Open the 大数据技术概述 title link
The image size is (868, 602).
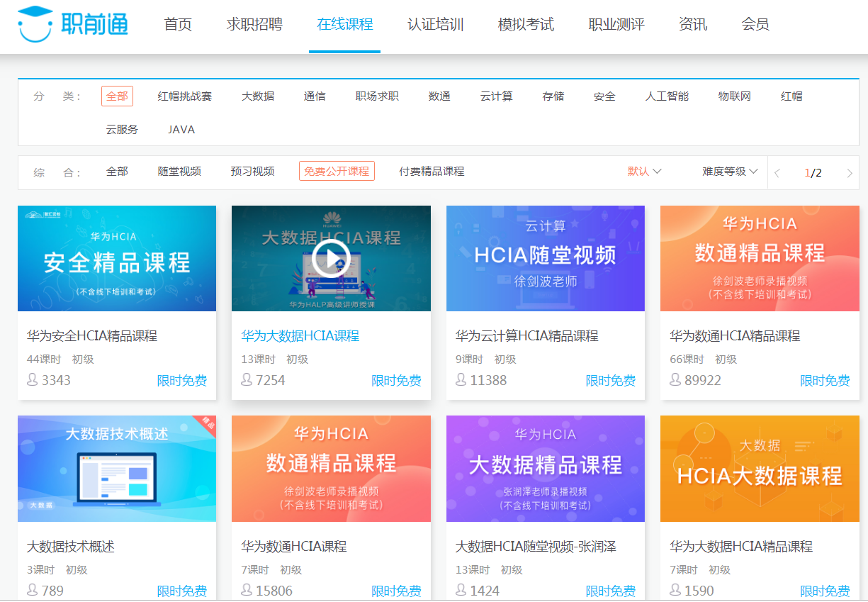pyautogui.click(x=71, y=547)
